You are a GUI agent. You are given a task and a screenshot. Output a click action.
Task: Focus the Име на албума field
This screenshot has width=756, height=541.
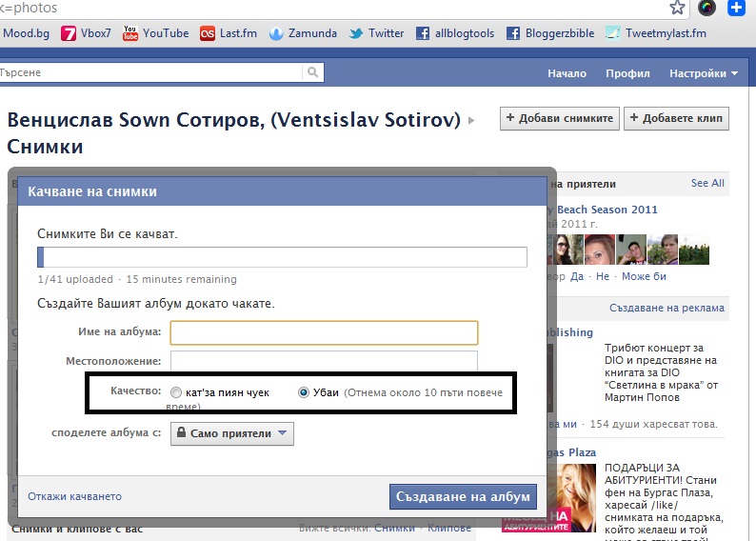click(324, 332)
